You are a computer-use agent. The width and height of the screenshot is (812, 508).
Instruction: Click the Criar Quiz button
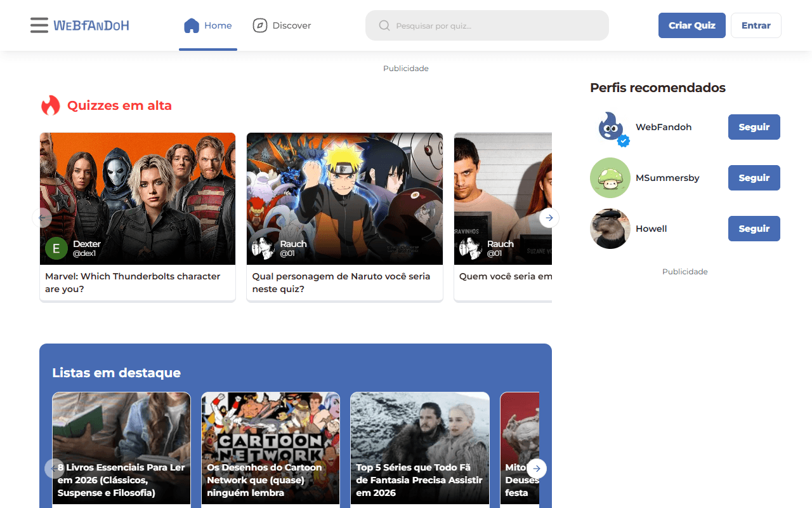point(692,25)
